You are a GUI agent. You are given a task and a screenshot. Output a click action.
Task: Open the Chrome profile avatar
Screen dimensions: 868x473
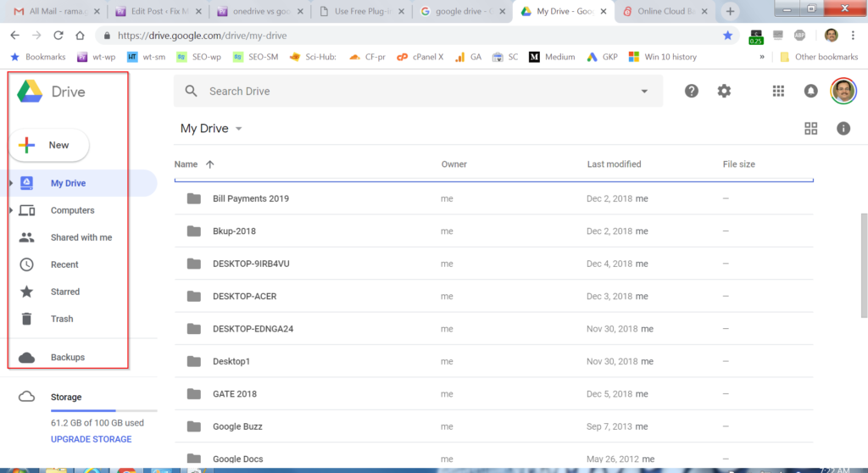(x=831, y=36)
